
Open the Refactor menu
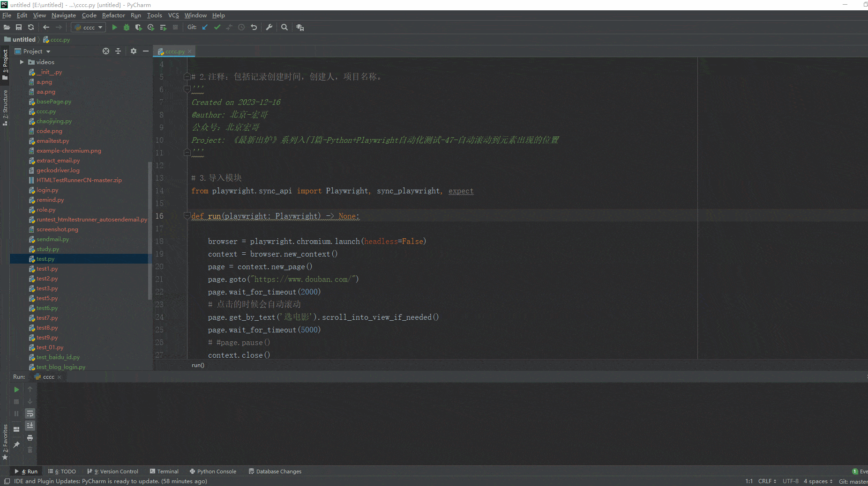tap(113, 15)
